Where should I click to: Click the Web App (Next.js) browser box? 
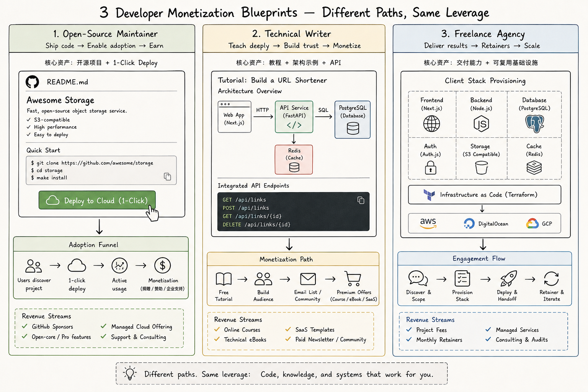(234, 117)
